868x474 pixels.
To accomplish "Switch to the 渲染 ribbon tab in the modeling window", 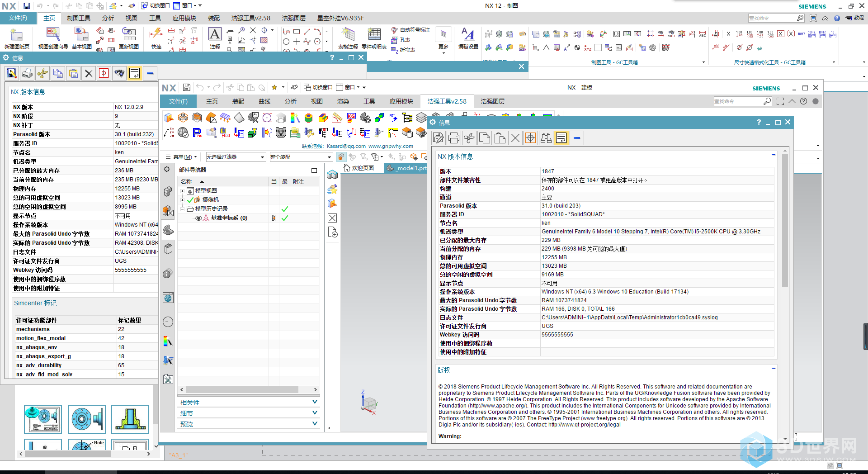I will click(343, 101).
